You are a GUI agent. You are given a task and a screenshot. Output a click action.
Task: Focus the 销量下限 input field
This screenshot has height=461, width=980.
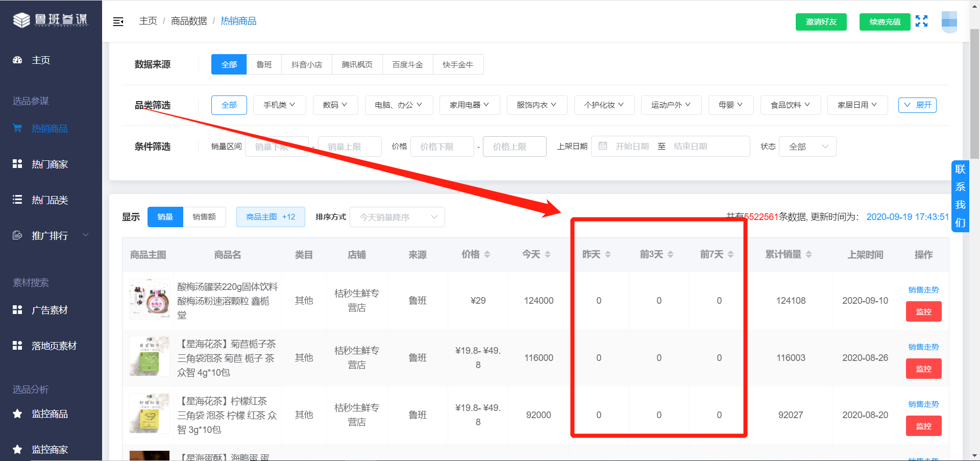[x=277, y=147]
